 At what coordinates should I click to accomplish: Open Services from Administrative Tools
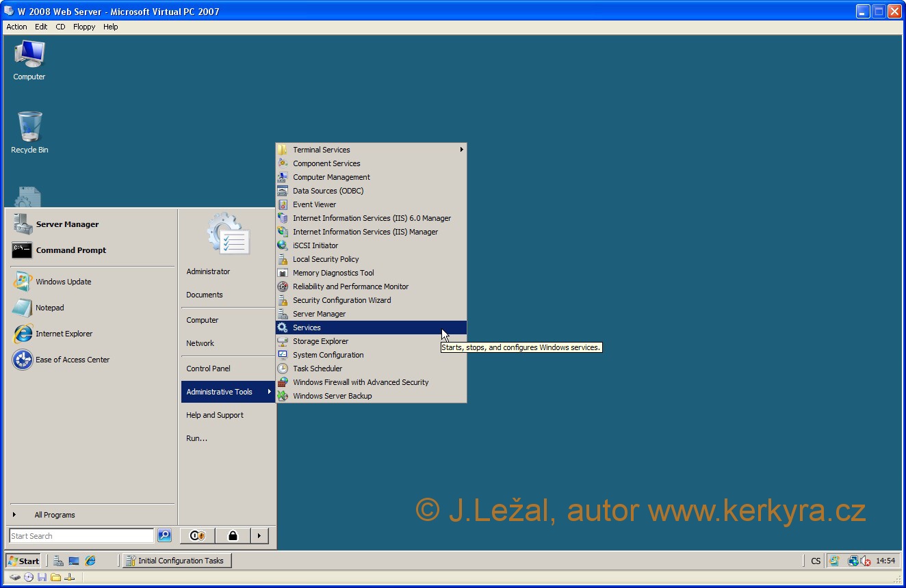[307, 328]
